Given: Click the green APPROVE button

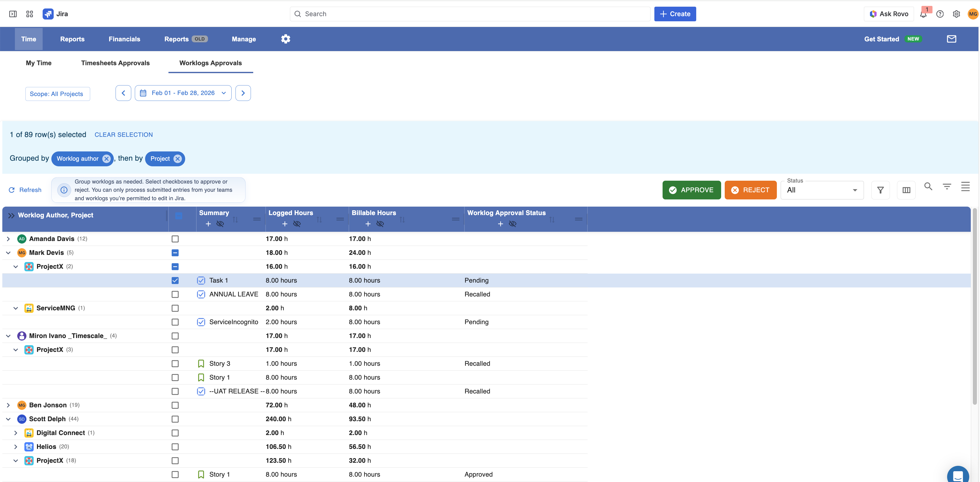Looking at the screenshot, I should (x=692, y=190).
